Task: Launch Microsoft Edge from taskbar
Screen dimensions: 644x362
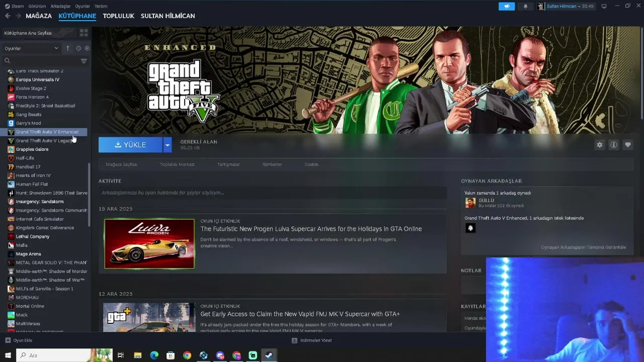Action: click(154, 355)
